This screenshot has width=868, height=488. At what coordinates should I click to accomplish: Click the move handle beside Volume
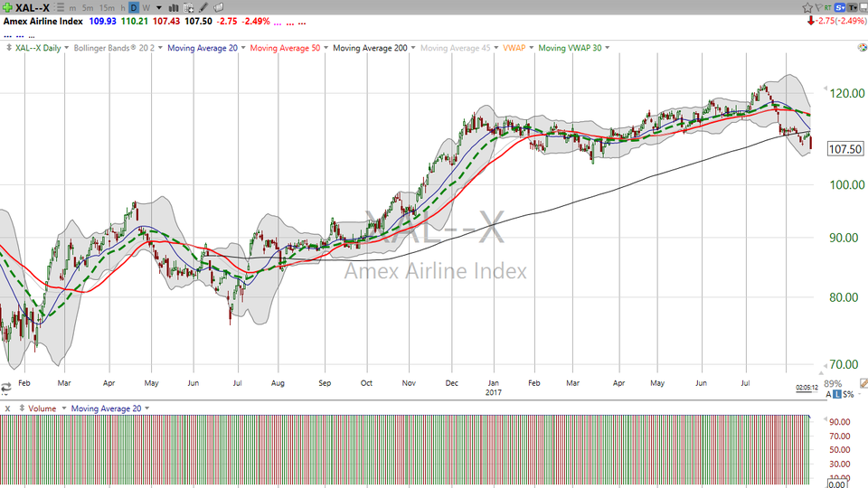click(22, 408)
